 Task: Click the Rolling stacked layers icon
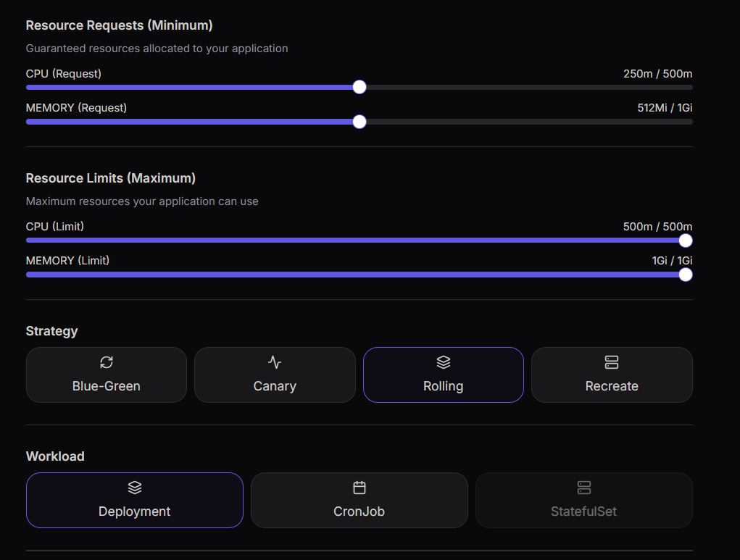point(444,362)
